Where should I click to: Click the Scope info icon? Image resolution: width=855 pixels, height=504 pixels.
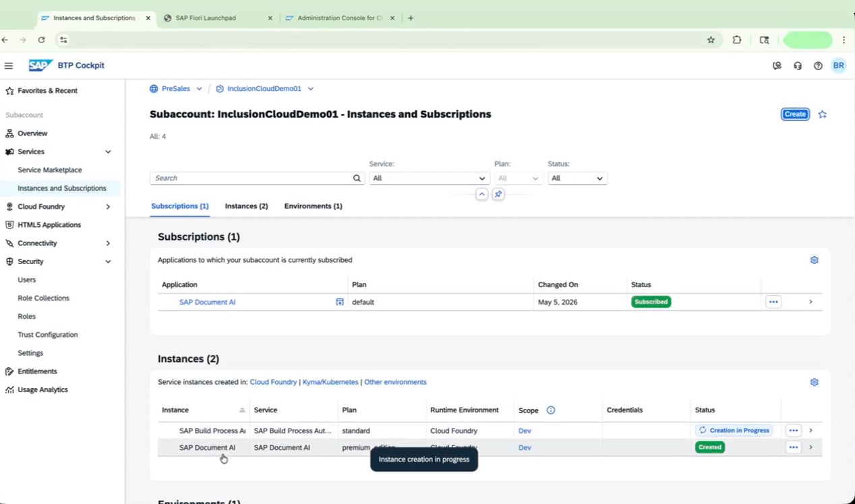(x=551, y=410)
